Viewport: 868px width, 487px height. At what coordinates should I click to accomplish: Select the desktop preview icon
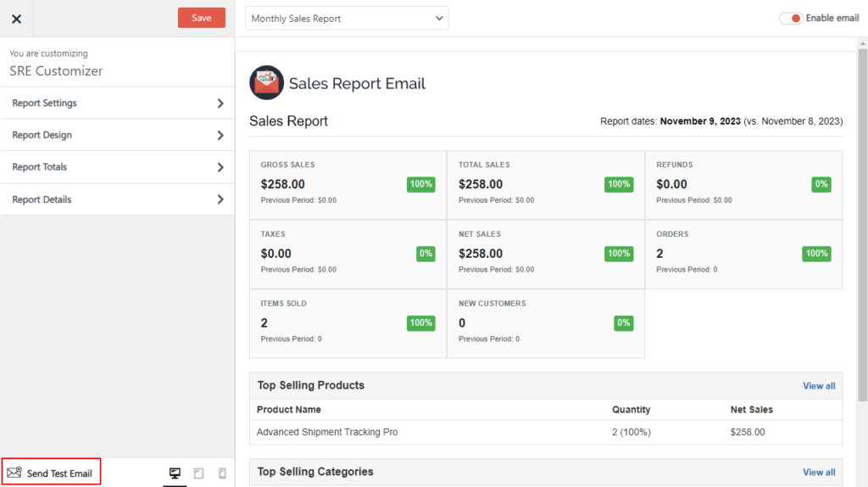click(x=175, y=473)
